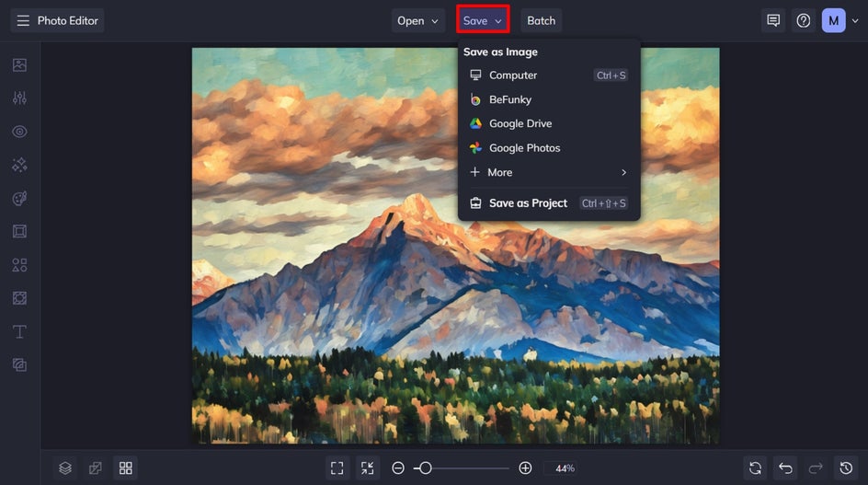Select the Artsy palette icon

(x=19, y=199)
